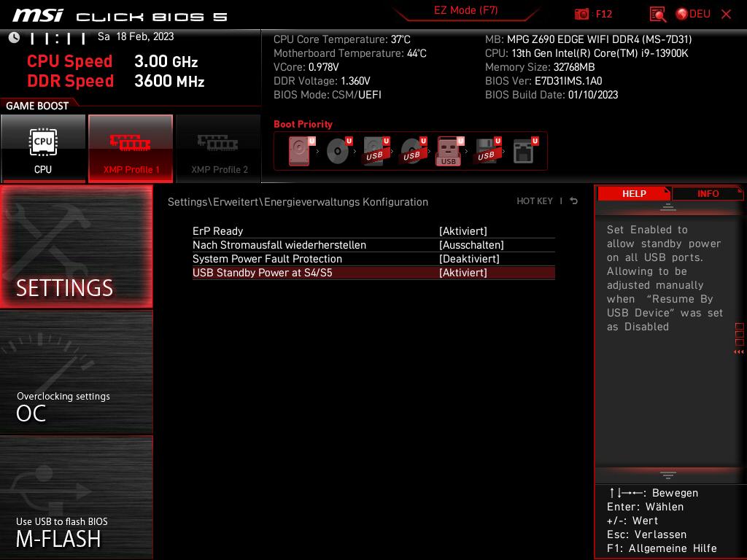Click the network boot icon in Boot Priority
The width and height of the screenshot is (747, 560).
coord(524,150)
